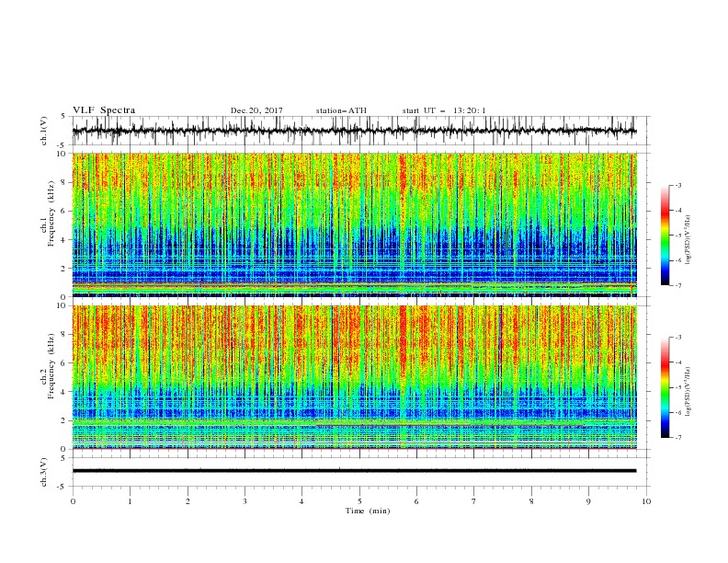
Task: Click the flat ch.3 waveform trace
Action: click(x=354, y=471)
